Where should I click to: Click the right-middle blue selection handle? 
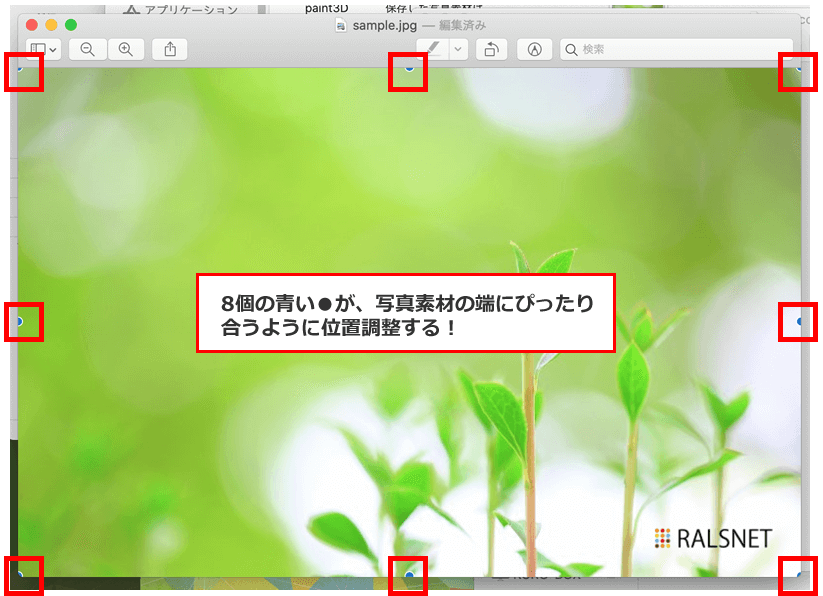801,322
